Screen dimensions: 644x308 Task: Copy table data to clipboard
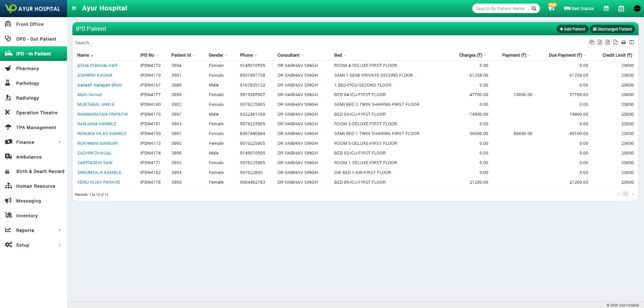click(592, 42)
